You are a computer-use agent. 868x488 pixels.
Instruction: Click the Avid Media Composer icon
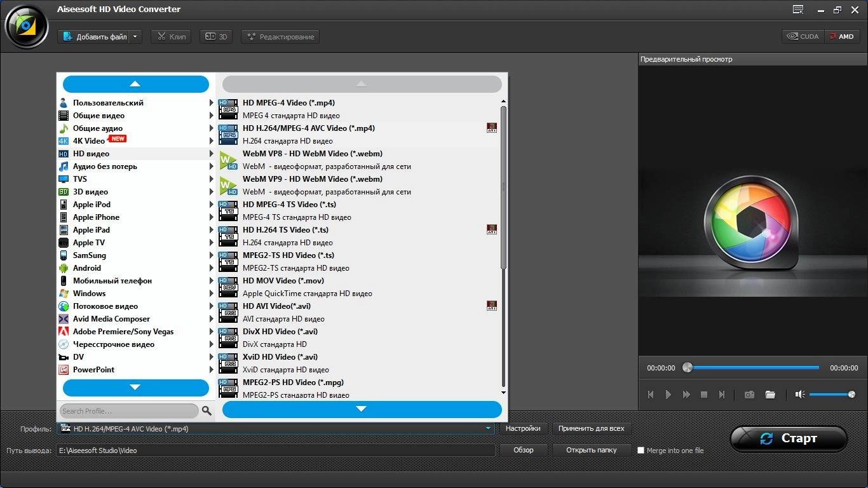click(64, 319)
